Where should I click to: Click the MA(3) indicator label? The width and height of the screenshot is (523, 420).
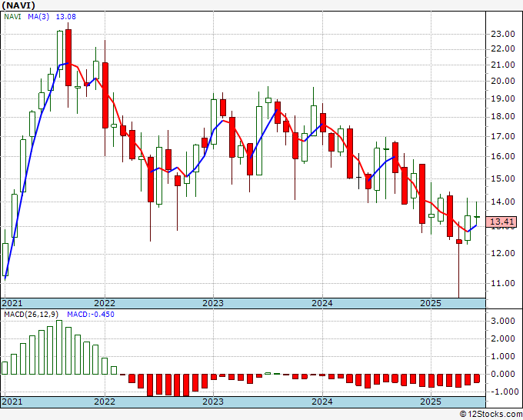click(38, 16)
